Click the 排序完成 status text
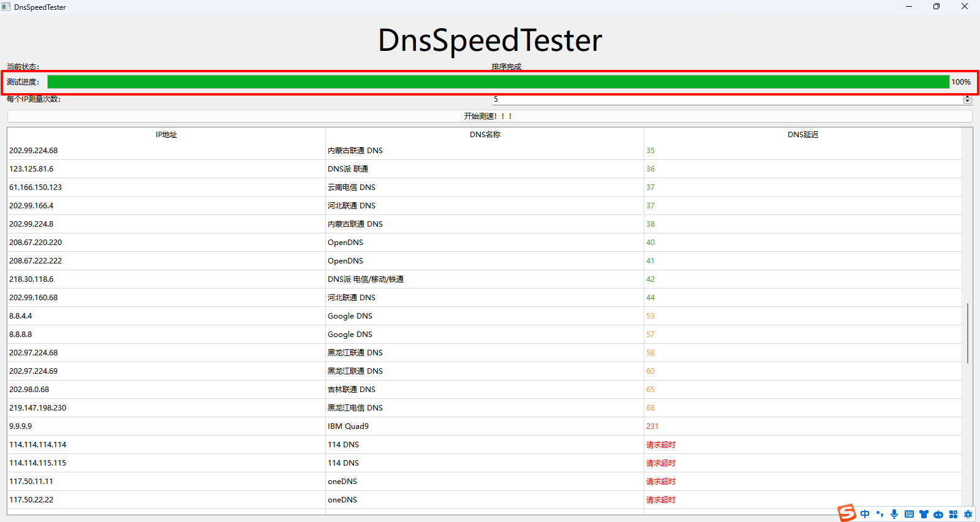The height and width of the screenshot is (522, 980). (506, 66)
